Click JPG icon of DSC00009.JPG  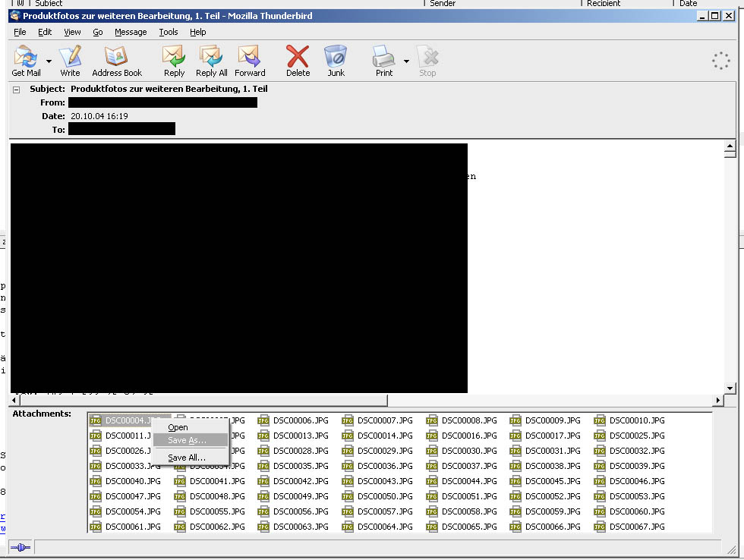click(515, 420)
